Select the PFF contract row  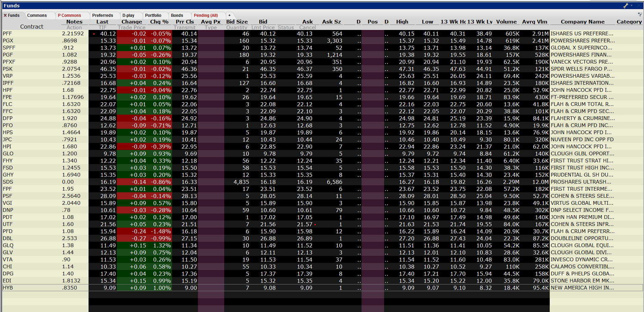point(7,34)
